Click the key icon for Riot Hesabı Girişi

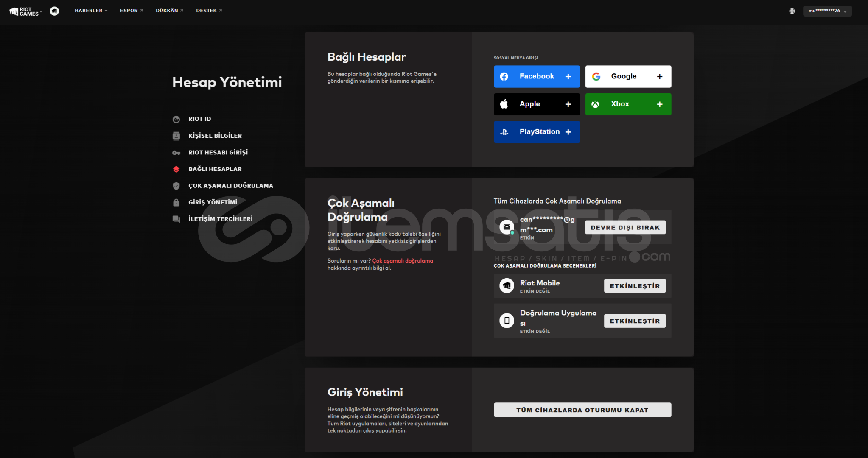click(x=176, y=153)
